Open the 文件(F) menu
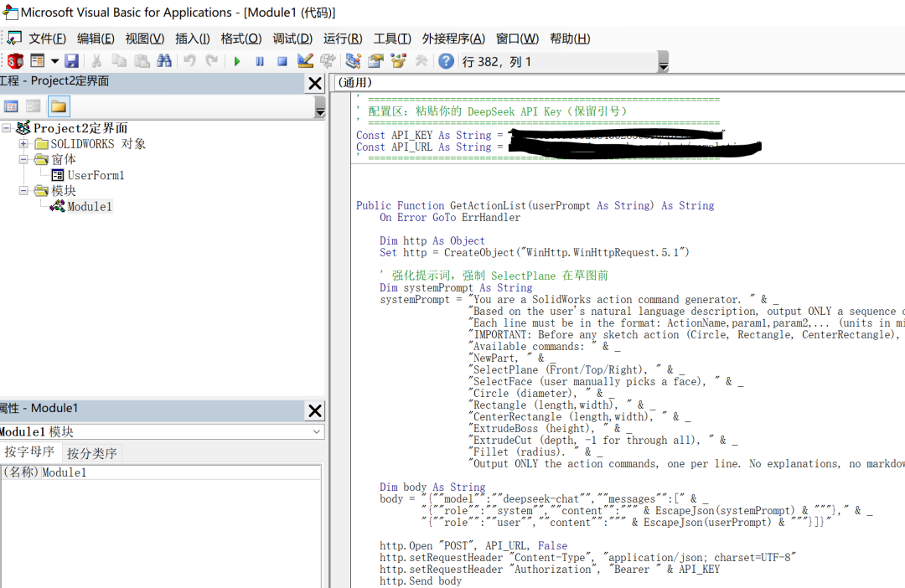905x588 pixels. pos(47,39)
